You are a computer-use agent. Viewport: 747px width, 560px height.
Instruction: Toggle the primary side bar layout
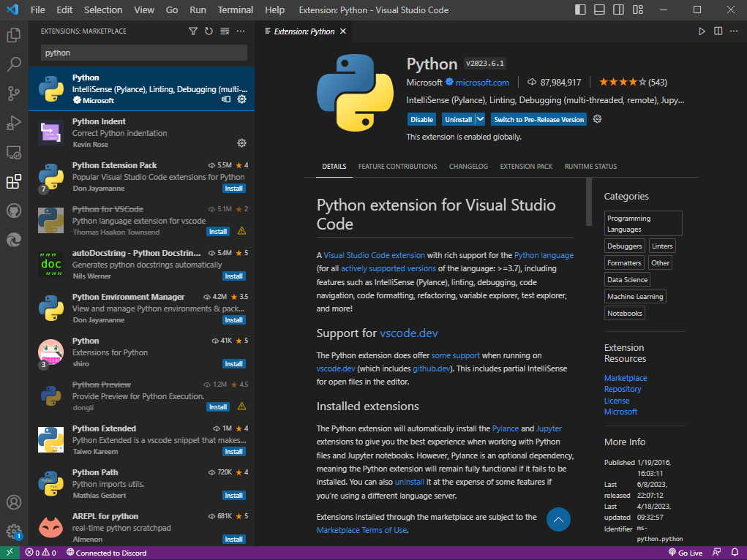point(580,10)
